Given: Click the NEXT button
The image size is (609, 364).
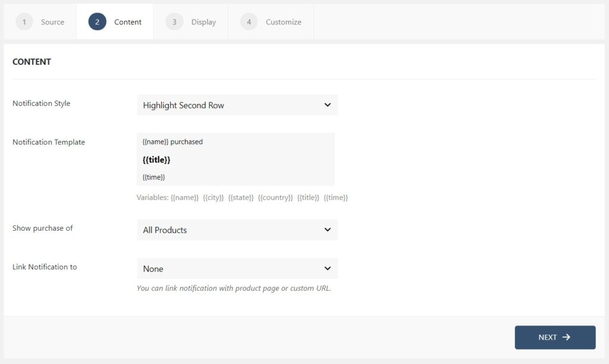Looking at the screenshot, I should coord(555,337).
